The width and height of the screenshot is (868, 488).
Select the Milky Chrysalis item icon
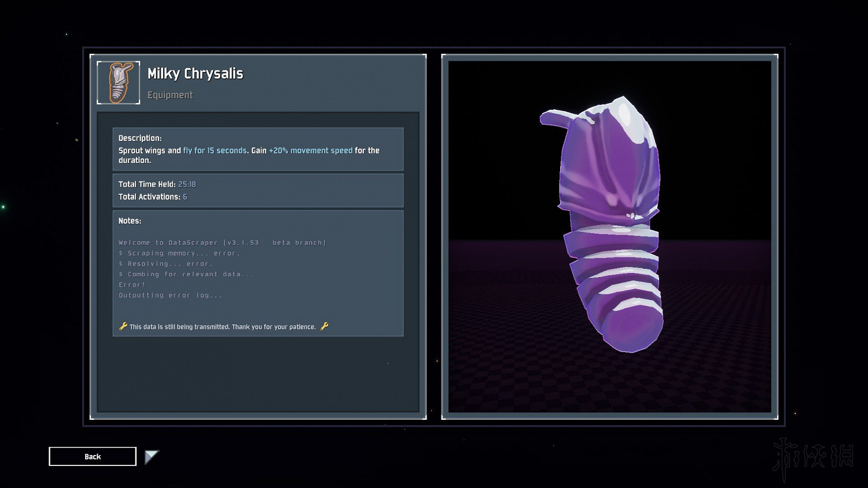119,83
